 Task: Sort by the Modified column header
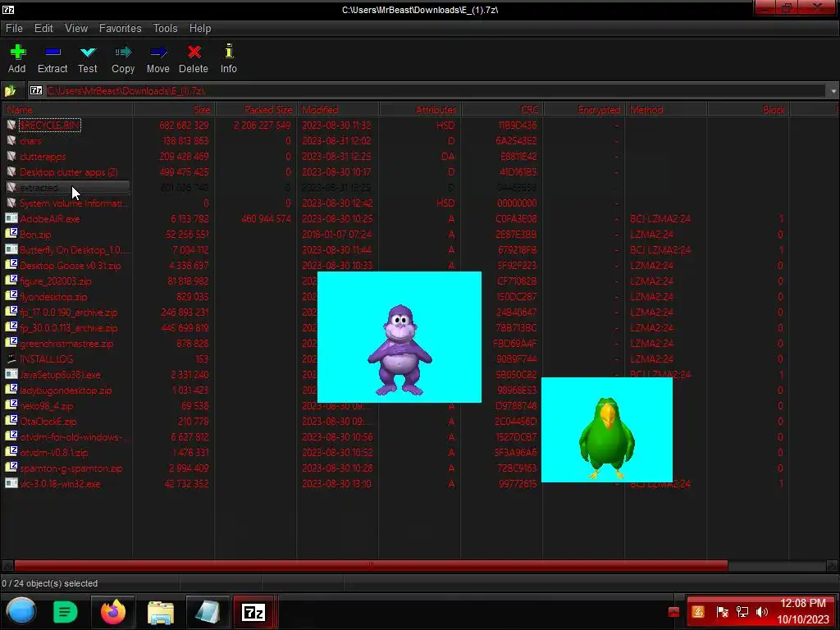tap(338, 110)
